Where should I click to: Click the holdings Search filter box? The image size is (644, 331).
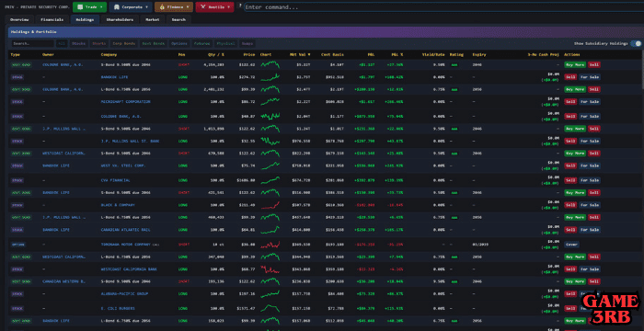tap(32, 43)
